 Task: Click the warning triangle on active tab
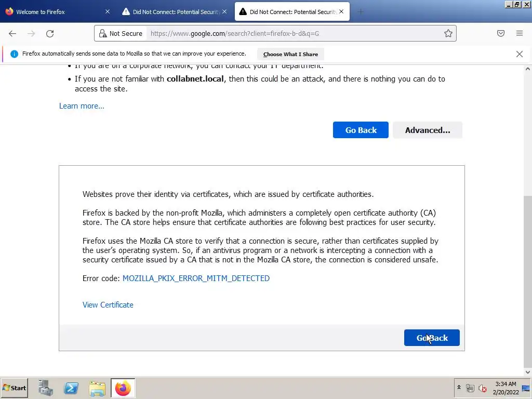243,11
